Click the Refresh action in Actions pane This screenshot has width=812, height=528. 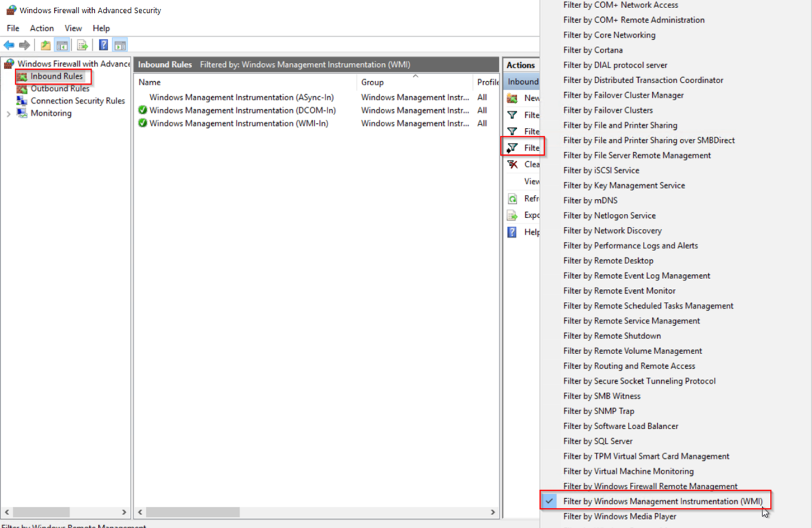click(x=532, y=199)
